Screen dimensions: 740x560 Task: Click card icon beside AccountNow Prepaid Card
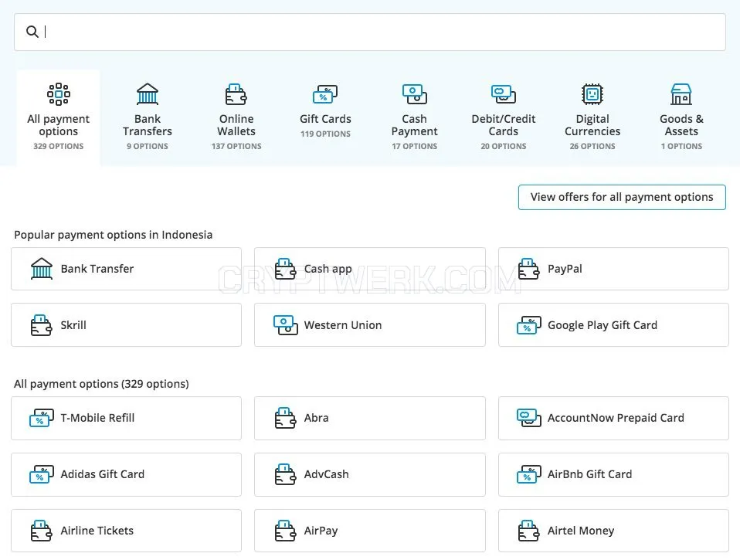point(529,418)
